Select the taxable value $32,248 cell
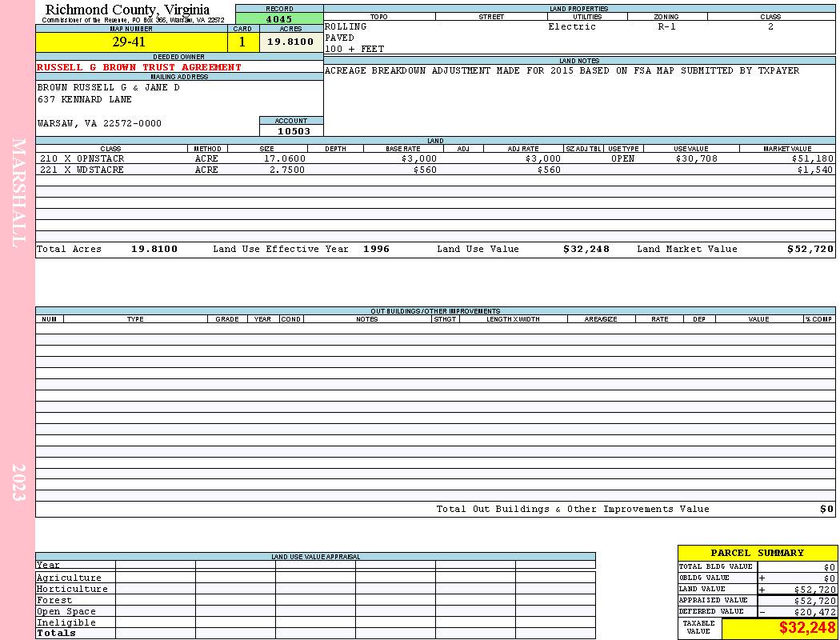Screen dimensions: 840x640 [778, 628]
